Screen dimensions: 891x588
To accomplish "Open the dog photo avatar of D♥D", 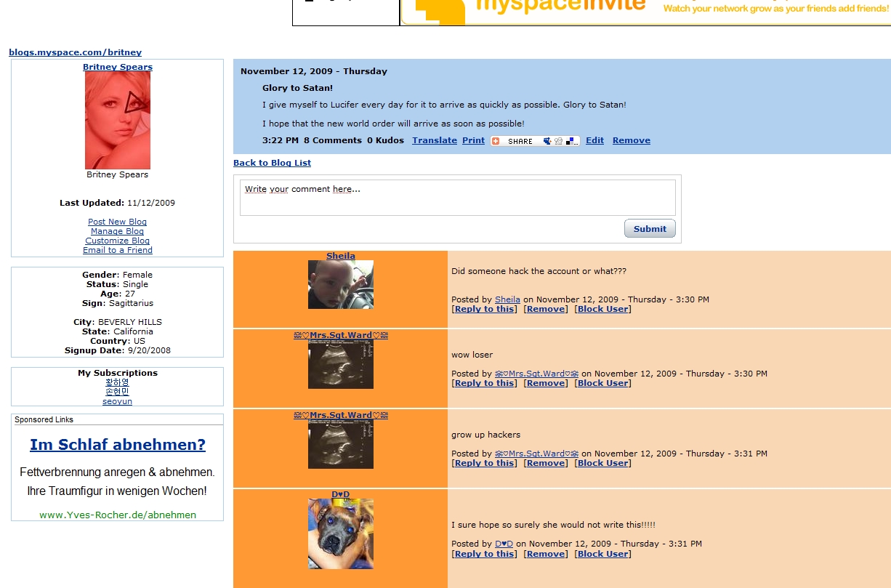I will pyautogui.click(x=341, y=533).
